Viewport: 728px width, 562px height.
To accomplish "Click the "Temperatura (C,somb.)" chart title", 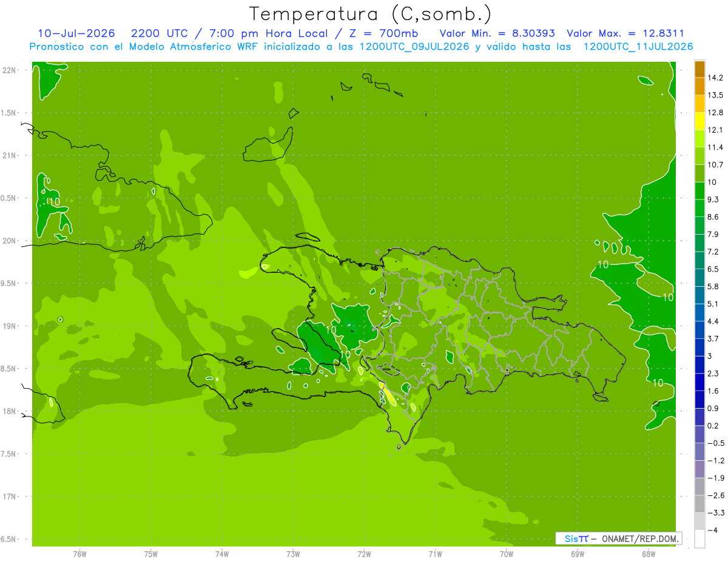I will tap(370, 13).
